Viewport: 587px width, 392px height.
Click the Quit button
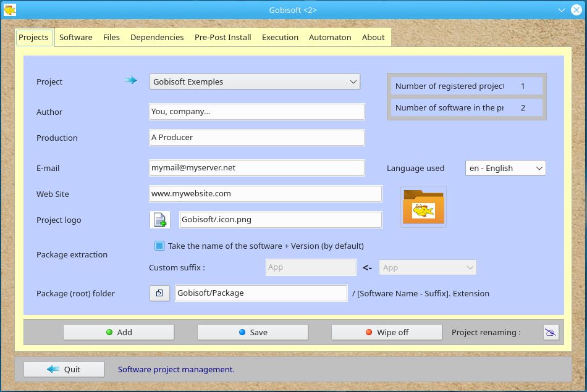pyautogui.click(x=64, y=369)
